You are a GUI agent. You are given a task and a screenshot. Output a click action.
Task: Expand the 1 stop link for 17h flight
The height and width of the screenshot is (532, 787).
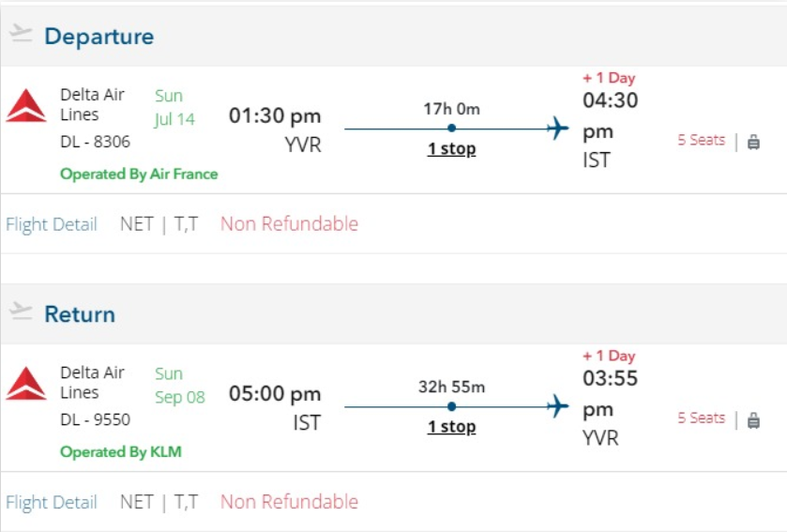[451, 149]
